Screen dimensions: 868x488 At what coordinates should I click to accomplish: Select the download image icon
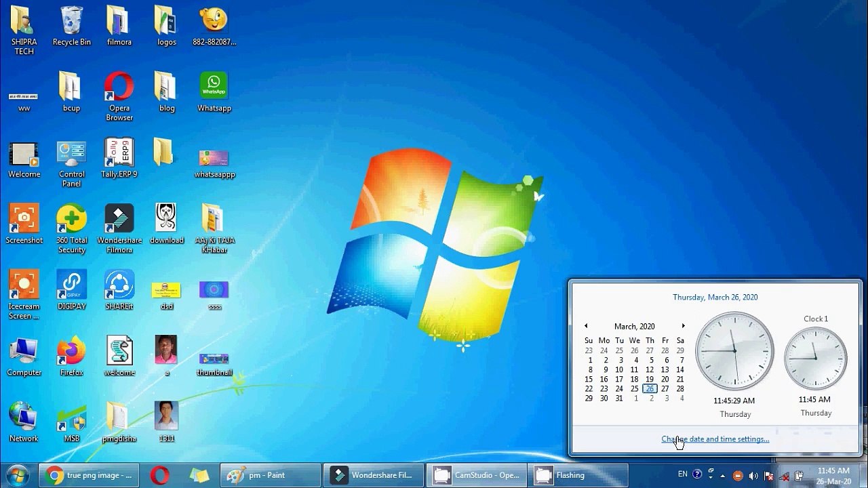(x=166, y=224)
